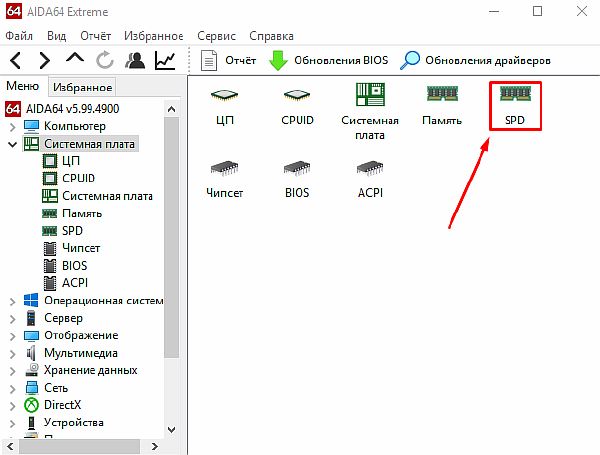Open the Отчёт menu in the menu bar
Viewport: 600px width, 455px height.
[95, 36]
